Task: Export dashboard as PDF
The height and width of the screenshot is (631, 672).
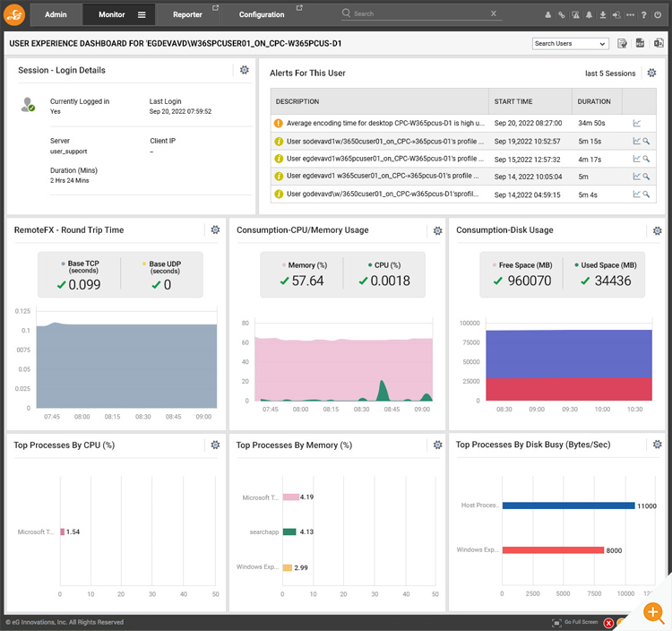Action: point(641,43)
